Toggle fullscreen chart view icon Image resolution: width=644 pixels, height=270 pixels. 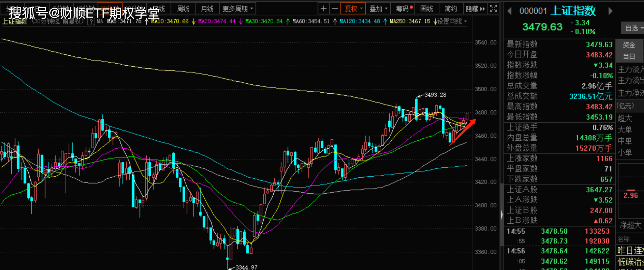tap(494, 9)
